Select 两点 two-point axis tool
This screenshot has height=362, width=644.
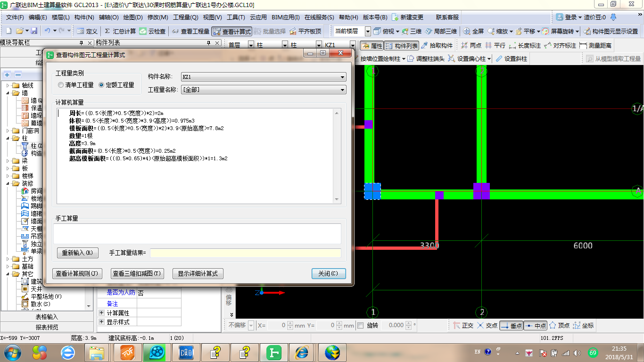[x=471, y=46]
